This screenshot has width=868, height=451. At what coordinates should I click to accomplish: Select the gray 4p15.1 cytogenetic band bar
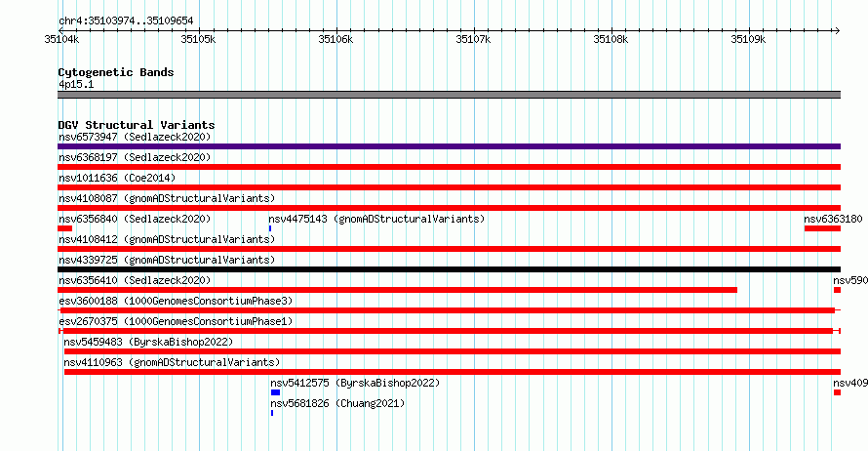[449, 95]
